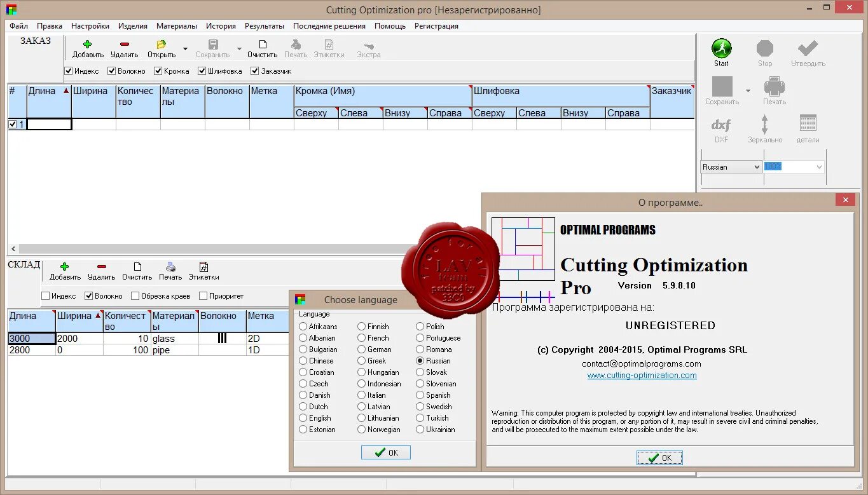Click the application icon in main title bar
The height and width of the screenshot is (495, 868).
click(11, 10)
